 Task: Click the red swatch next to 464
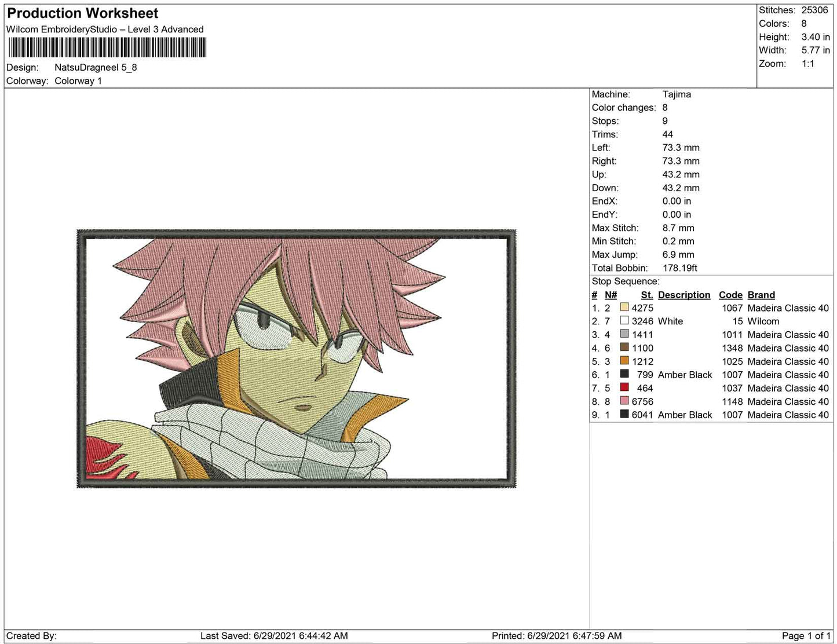point(624,387)
